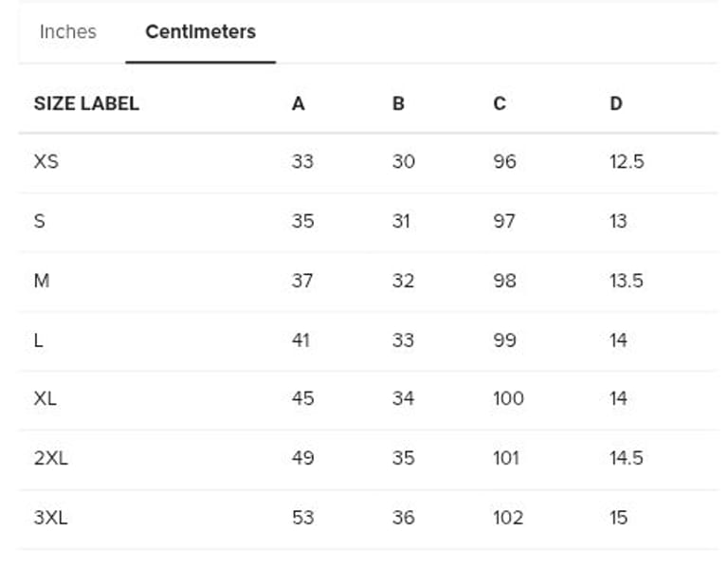Switch to the Inches tab

(67, 32)
